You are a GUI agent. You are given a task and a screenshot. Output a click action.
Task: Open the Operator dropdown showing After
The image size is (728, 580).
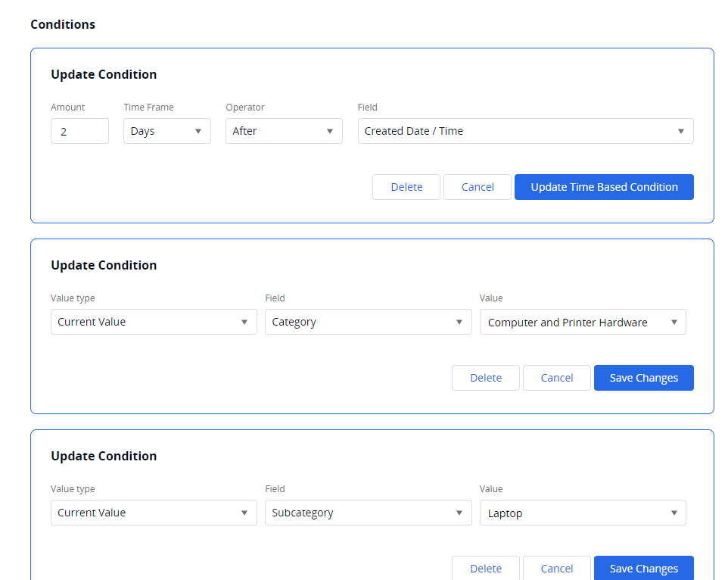[284, 131]
